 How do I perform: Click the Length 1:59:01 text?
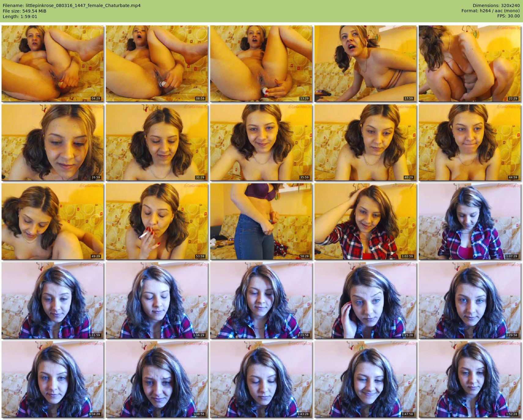(20, 17)
